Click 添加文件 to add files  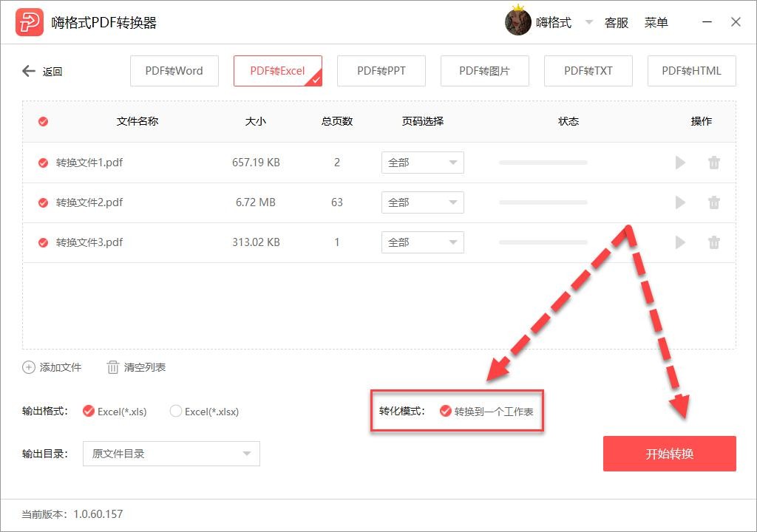click(x=61, y=367)
